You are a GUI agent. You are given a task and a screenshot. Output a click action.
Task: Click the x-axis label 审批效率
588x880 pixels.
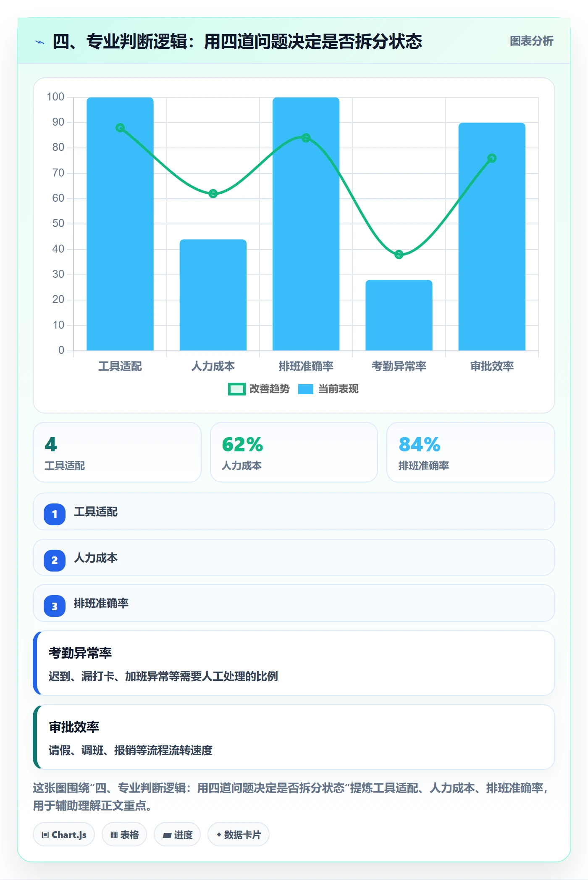(x=492, y=366)
